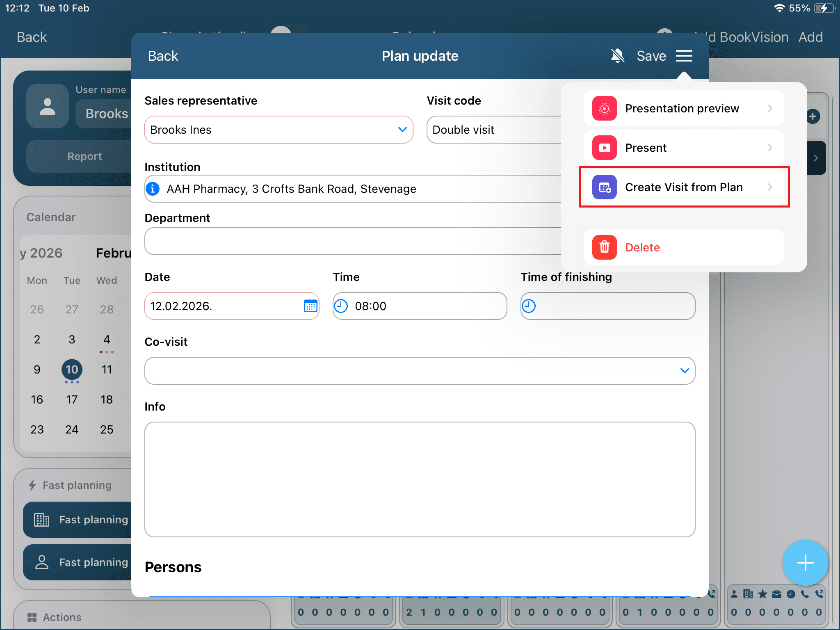
Task: Toggle the notification bell mute icon
Action: click(x=617, y=56)
